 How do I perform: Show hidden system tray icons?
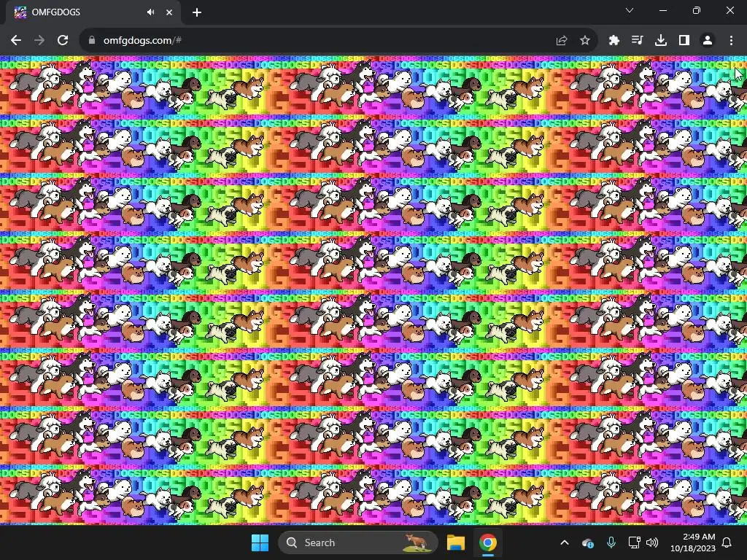pyautogui.click(x=565, y=542)
